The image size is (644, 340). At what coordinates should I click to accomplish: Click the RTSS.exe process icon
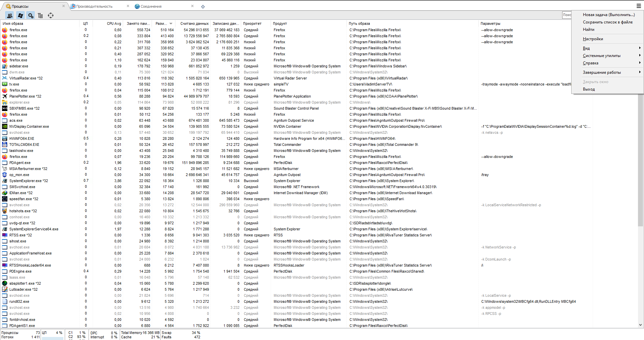click(5, 235)
